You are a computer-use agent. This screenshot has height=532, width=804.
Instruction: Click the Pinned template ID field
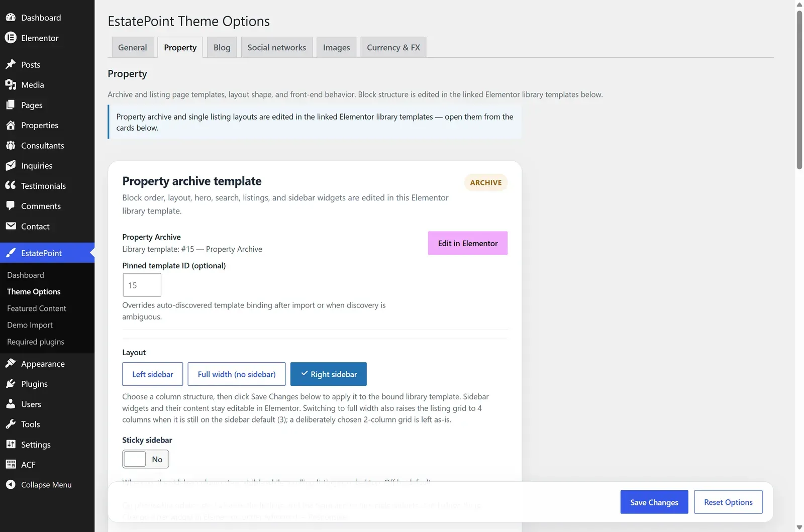(142, 285)
